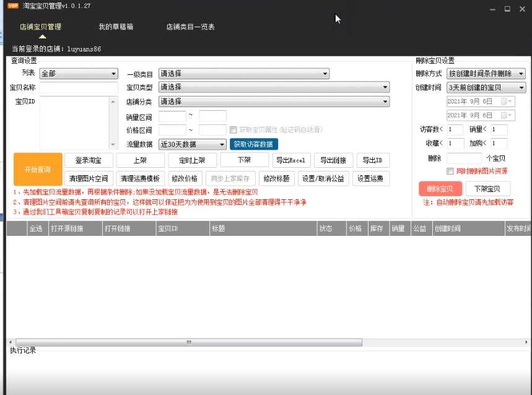
Task: Click the 删除 count field before 个宝贝
Action: point(464,158)
